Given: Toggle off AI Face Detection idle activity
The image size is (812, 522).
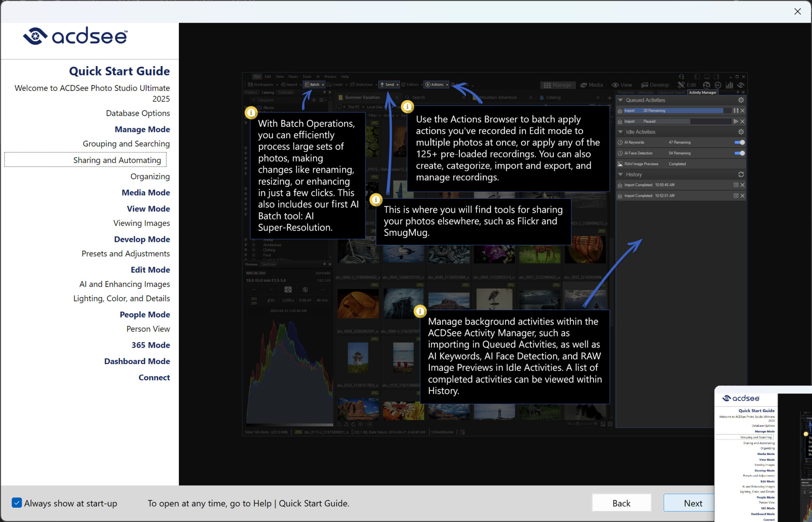Looking at the screenshot, I should point(739,153).
